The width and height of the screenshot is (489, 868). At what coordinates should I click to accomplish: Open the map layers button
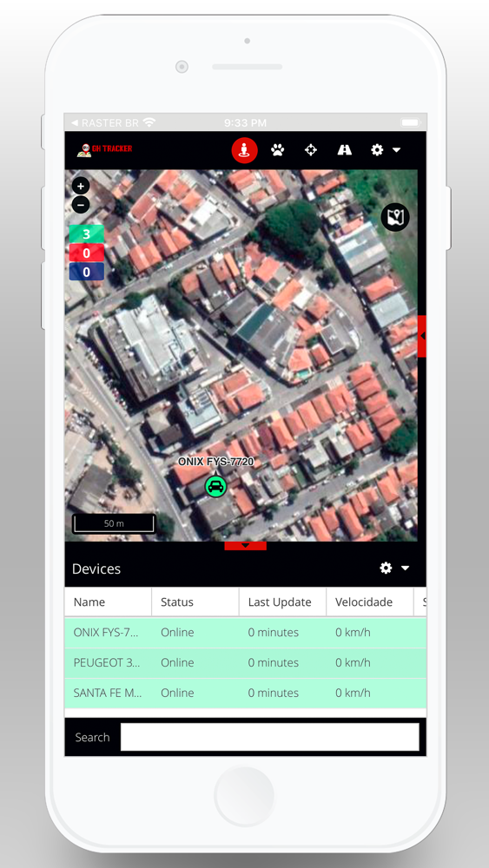click(395, 217)
